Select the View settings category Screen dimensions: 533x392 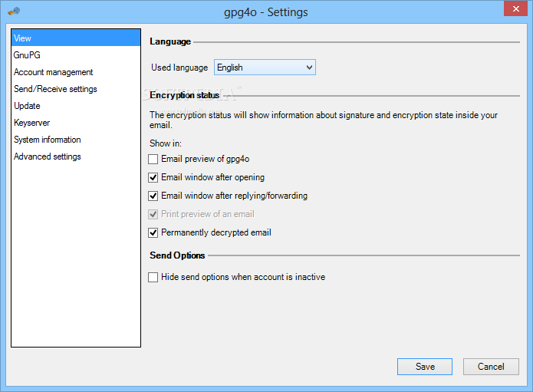click(76, 38)
